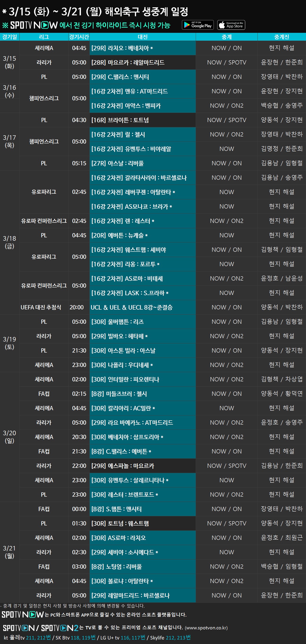Select the 아약스 : 벤피카 match
This screenshot has width=306, height=644.
143,106
